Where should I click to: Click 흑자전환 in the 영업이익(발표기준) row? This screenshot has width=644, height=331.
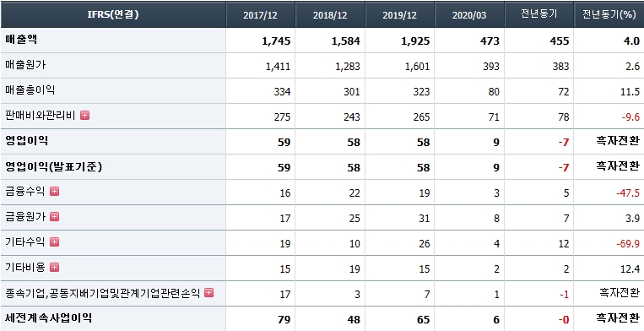[618, 166]
